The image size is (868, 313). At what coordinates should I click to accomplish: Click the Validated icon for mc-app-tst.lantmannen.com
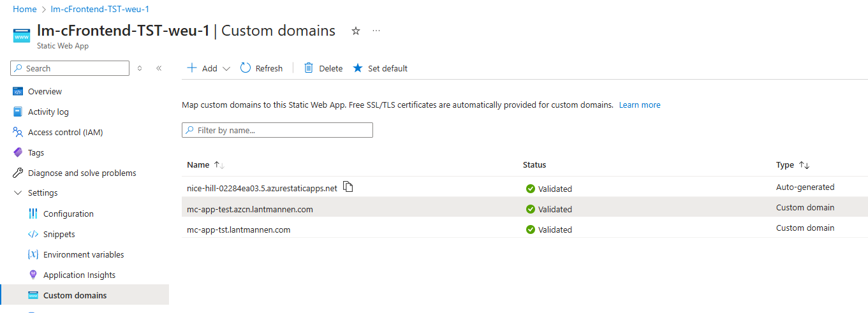point(530,229)
